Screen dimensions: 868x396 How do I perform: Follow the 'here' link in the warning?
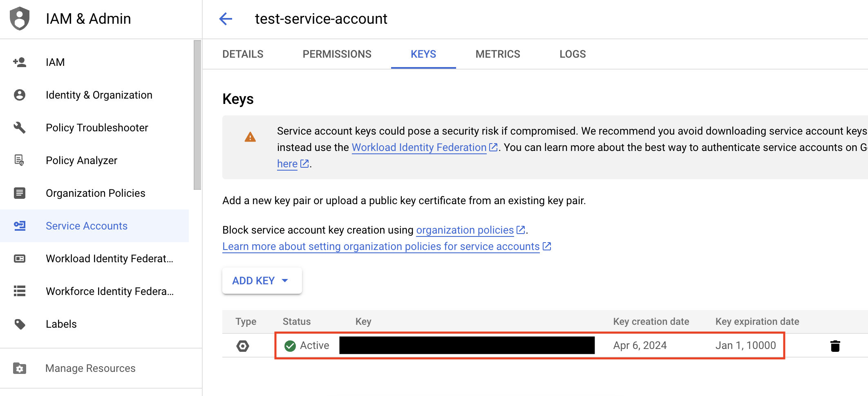click(x=287, y=164)
